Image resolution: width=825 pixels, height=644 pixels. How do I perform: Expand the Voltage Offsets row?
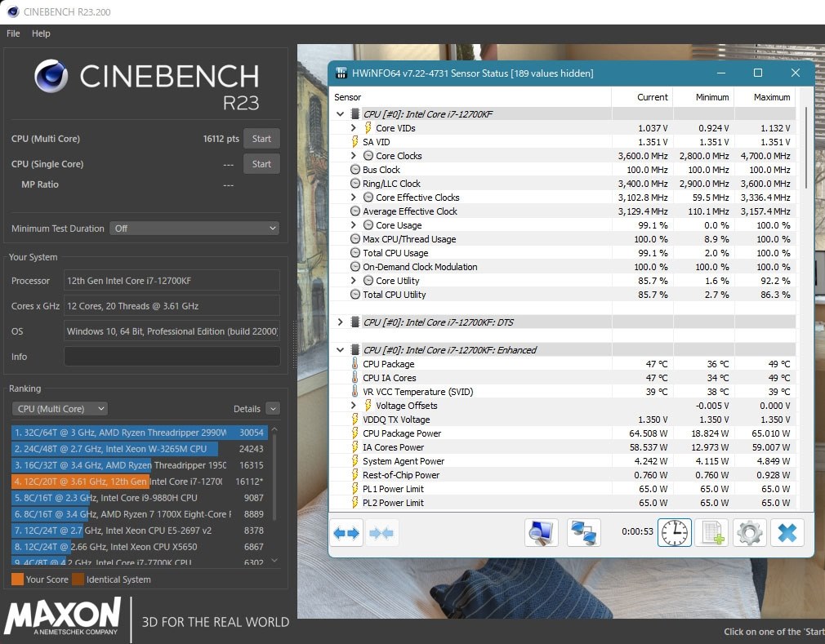[354, 406]
